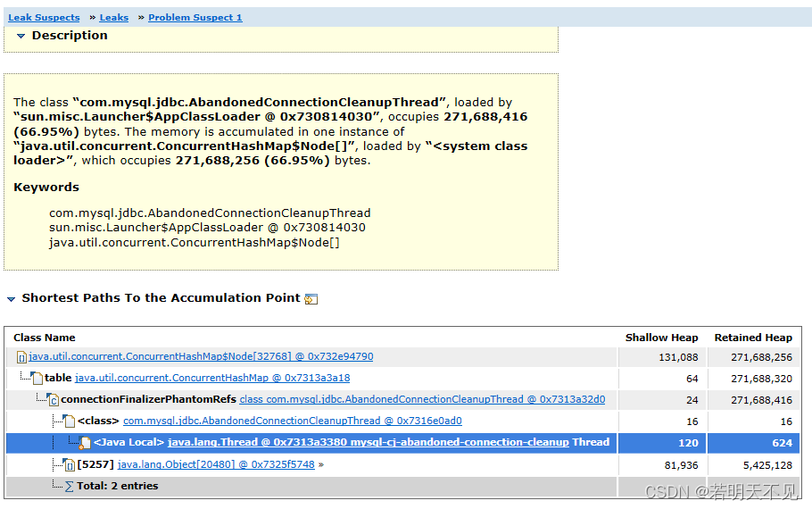This screenshot has height=509, width=812.
Task: Click the Retained Heap column header
Action: click(753, 338)
